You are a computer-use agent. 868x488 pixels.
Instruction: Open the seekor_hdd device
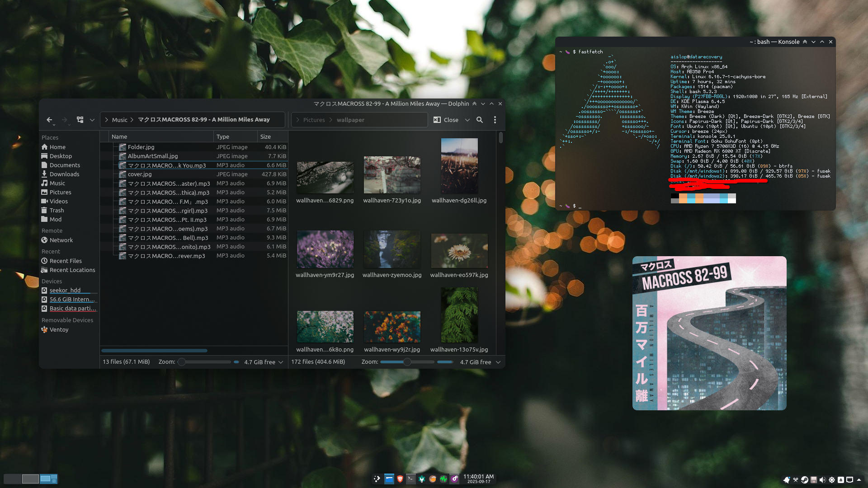(x=69, y=290)
